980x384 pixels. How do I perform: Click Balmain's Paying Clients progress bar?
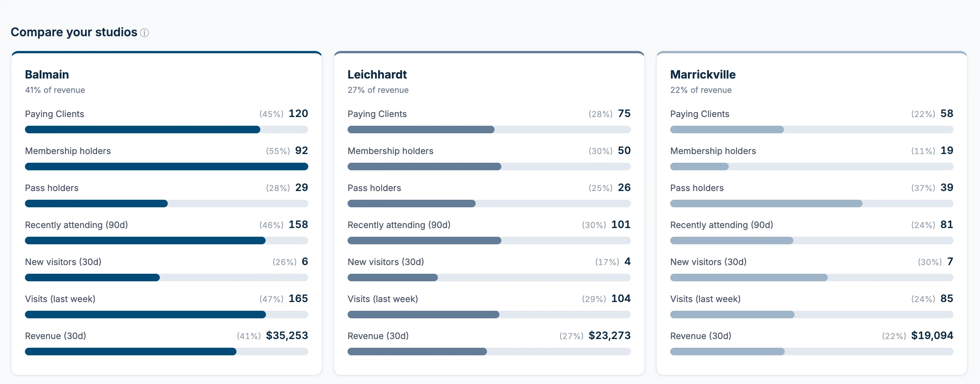[166, 130]
